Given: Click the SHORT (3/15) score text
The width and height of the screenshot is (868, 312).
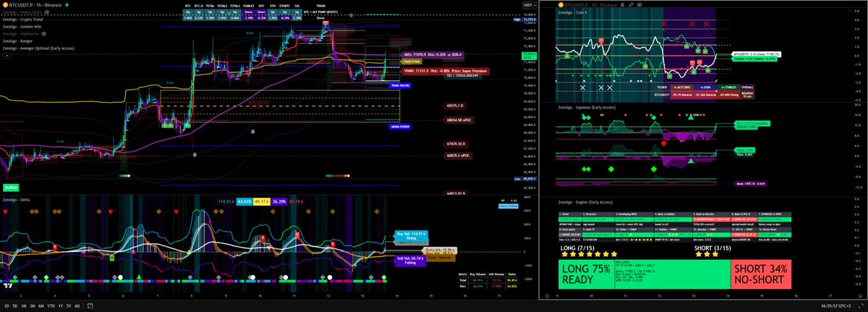Looking at the screenshot, I should tap(712, 248).
